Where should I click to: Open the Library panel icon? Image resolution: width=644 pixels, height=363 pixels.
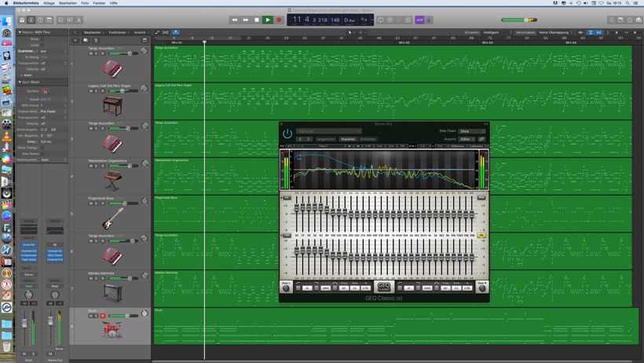click(22, 20)
